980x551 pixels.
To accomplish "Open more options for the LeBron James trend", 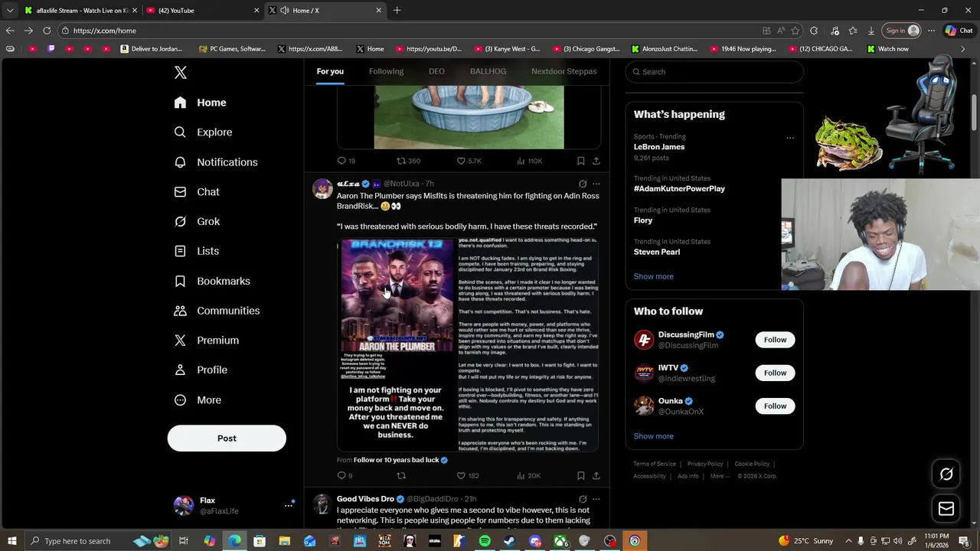I will point(790,139).
